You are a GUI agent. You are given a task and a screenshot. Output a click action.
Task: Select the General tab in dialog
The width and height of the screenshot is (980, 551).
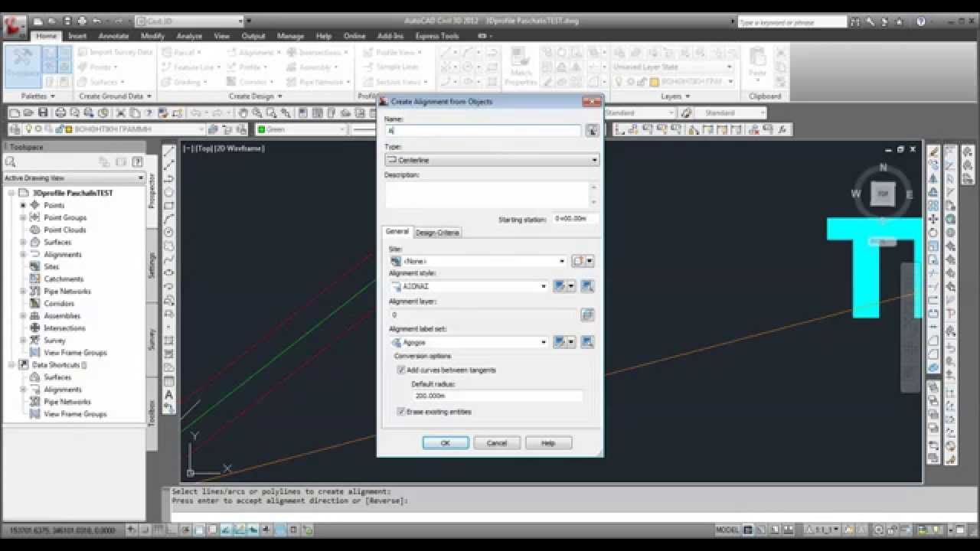click(397, 232)
